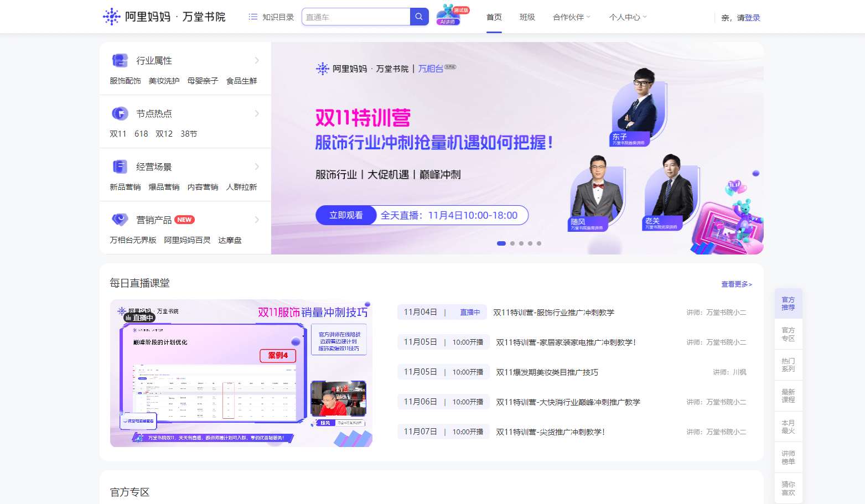The image size is (865, 504).
Task: Open 双11特训营-大快消行业巅峰冲刺推广教学 class
Action: (568, 402)
